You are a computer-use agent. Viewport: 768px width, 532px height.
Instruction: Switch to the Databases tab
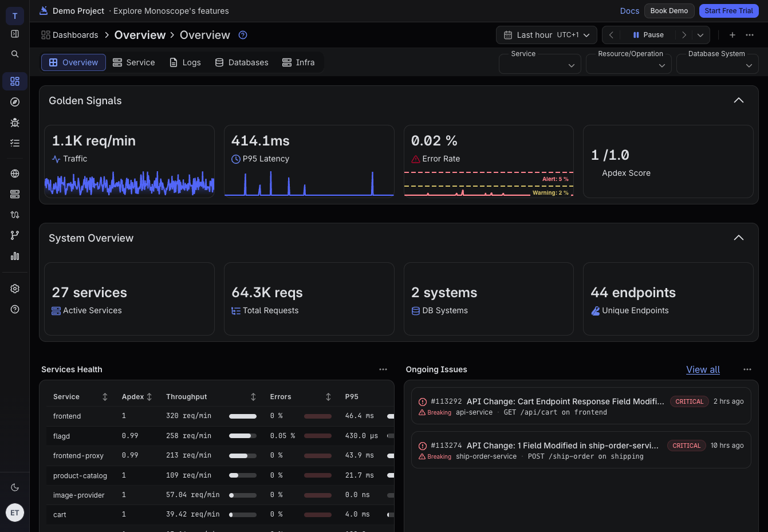pos(242,62)
